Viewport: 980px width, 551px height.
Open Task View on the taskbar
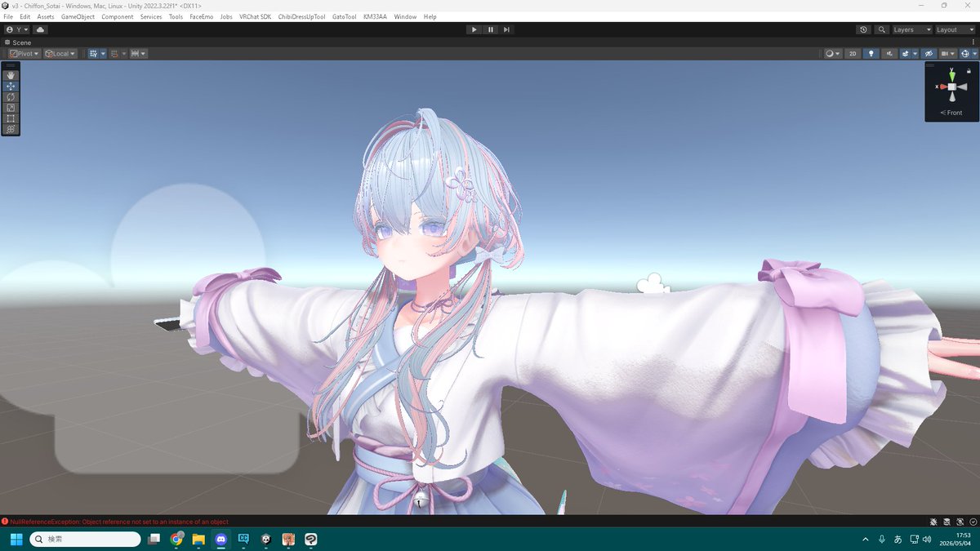(x=154, y=539)
